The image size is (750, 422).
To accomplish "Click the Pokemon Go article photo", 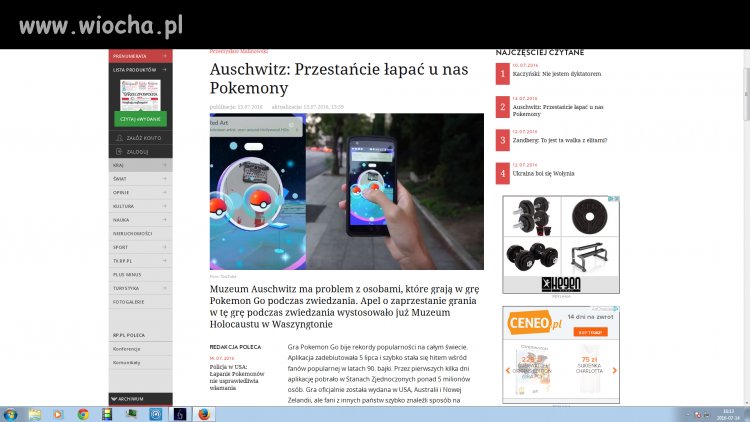I will tap(346, 191).
